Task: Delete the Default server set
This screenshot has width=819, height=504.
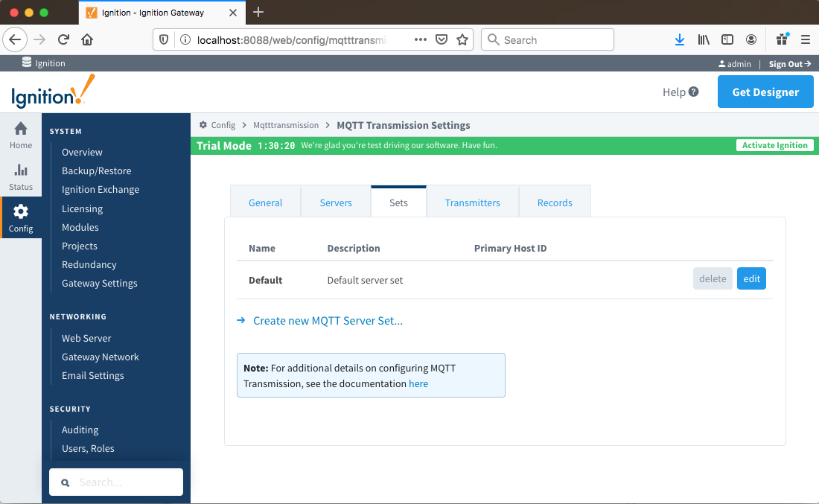Action: [713, 279]
